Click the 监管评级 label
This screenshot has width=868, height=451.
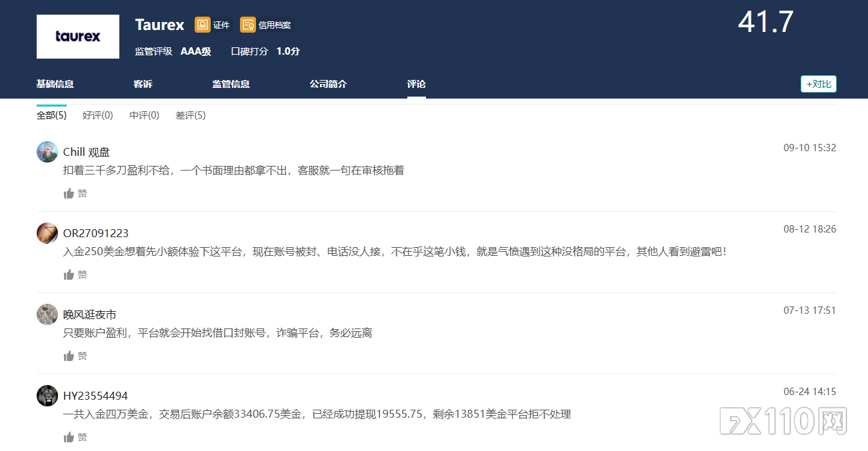153,51
